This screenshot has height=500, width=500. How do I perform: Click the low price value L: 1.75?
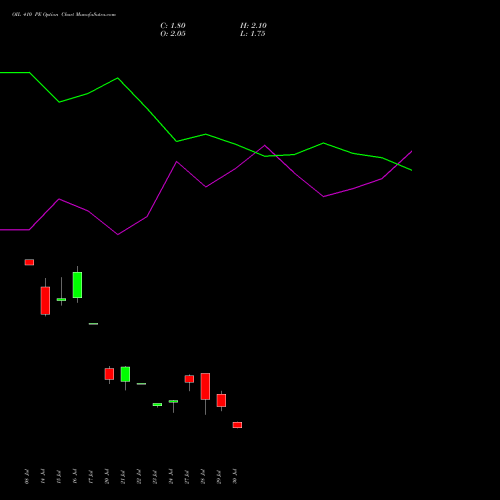click(253, 34)
